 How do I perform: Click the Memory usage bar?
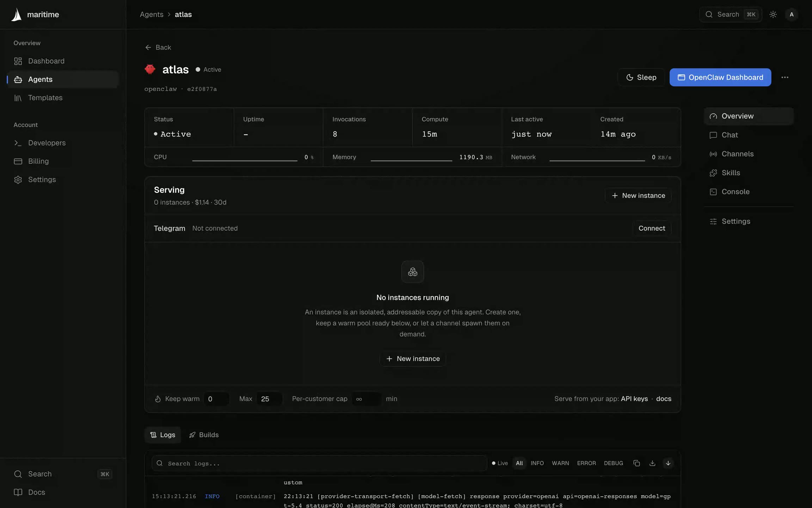click(x=411, y=161)
